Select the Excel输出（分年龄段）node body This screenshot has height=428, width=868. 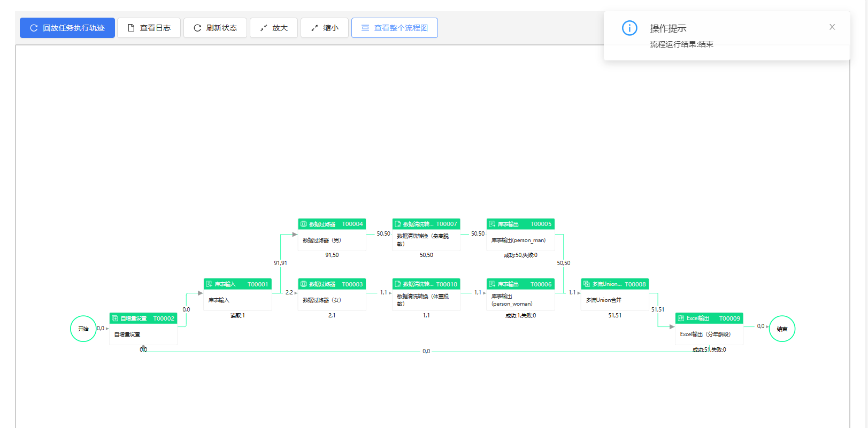click(709, 334)
